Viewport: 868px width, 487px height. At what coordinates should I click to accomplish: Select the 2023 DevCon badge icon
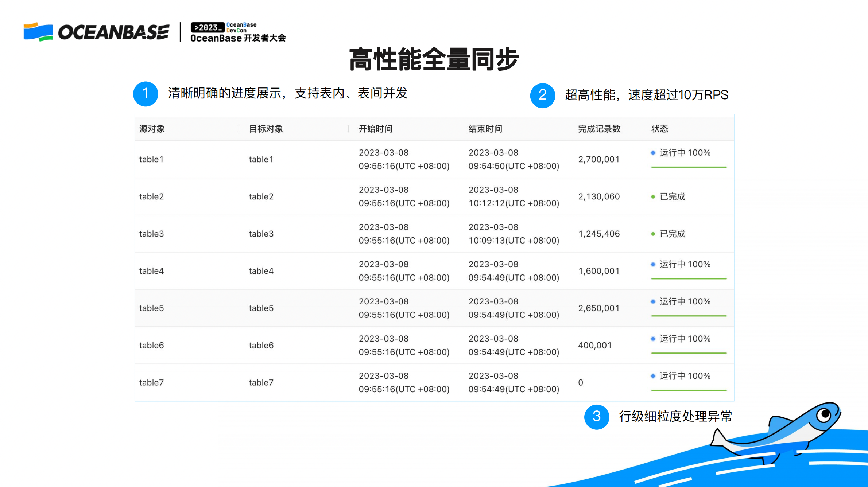(208, 27)
